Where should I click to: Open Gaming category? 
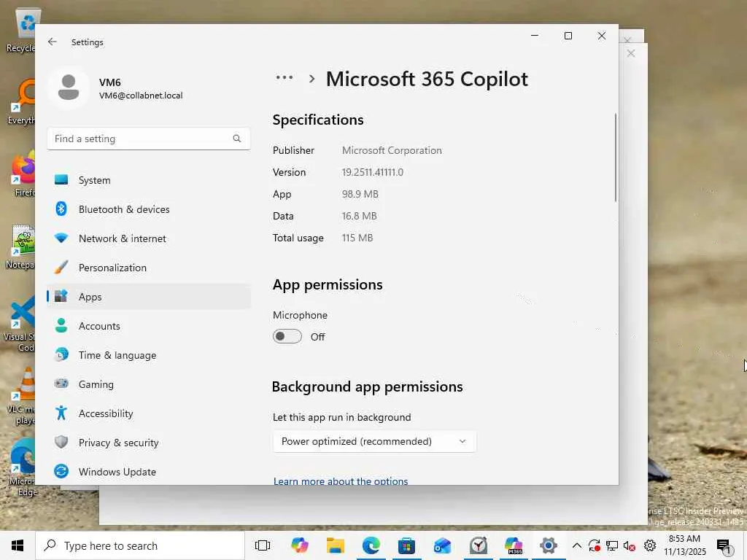tap(149, 384)
